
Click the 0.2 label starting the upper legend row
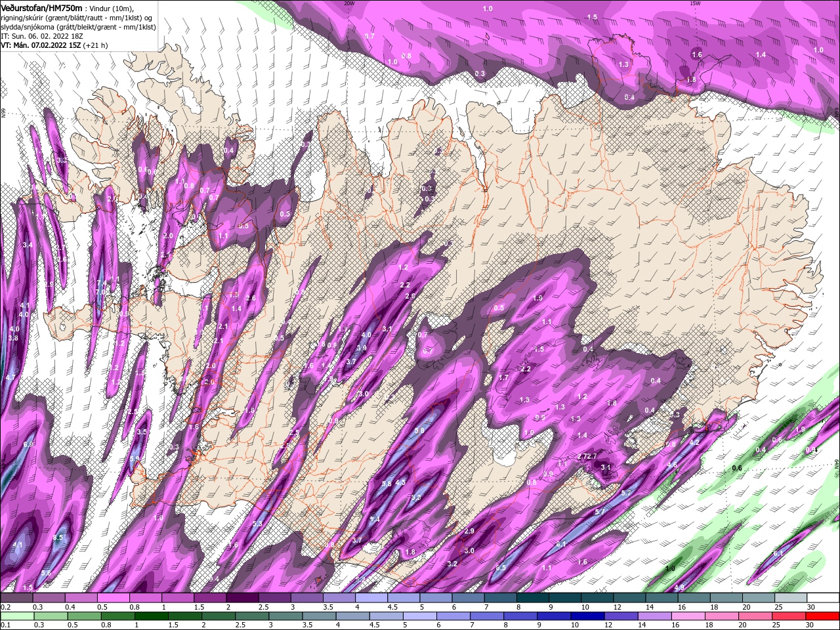[5, 607]
